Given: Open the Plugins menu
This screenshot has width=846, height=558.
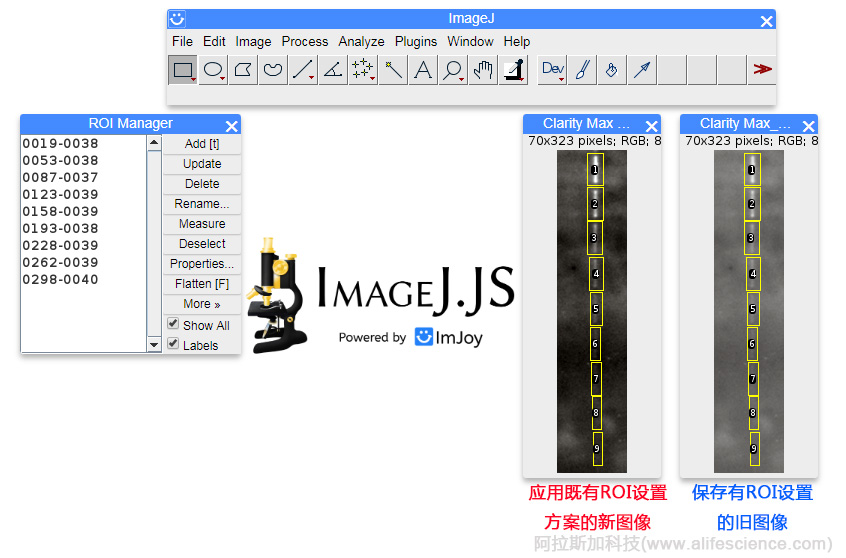Looking at the screenshot, I should [416, 42].
